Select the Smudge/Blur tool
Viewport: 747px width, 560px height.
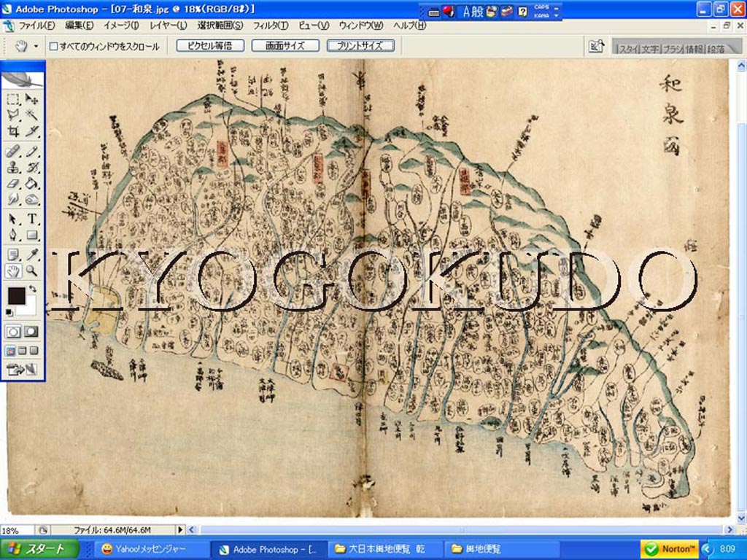click(x=13, y=199)
